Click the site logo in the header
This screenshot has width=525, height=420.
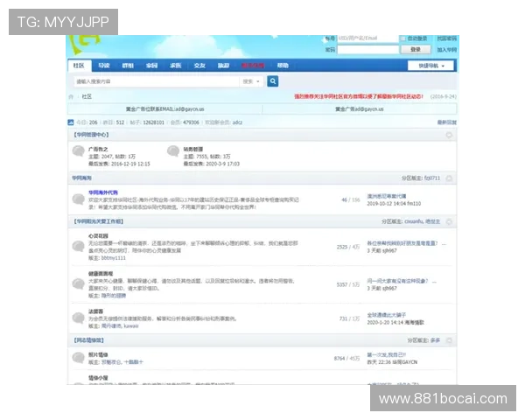(x=84, y=45)
